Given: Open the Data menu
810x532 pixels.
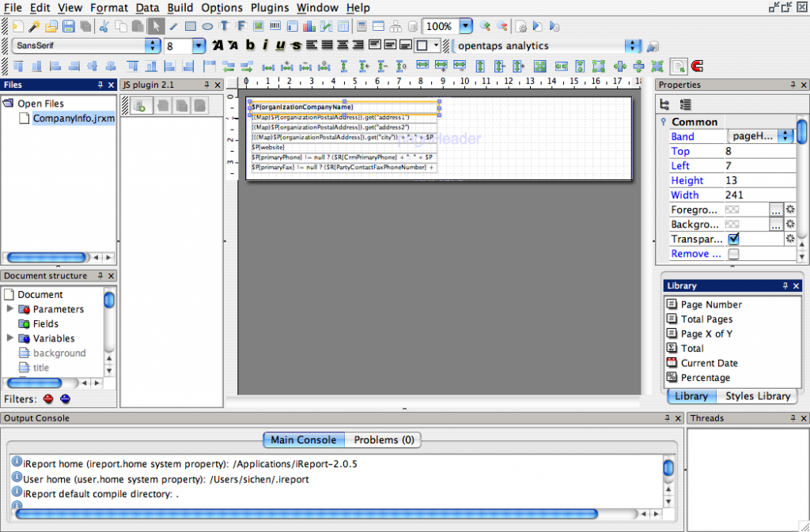Looking at the screenshot, I should [x=147, y=8].
